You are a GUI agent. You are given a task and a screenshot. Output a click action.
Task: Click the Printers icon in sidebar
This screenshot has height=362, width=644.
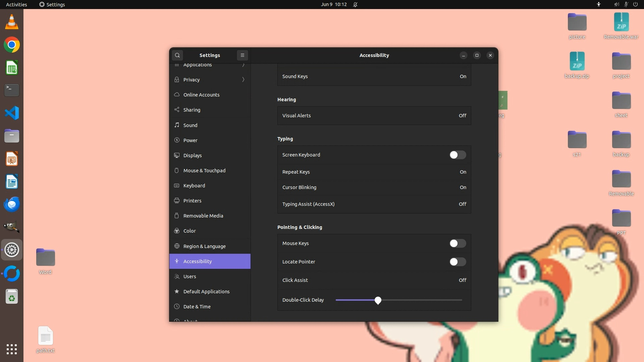tap(177, 200)
